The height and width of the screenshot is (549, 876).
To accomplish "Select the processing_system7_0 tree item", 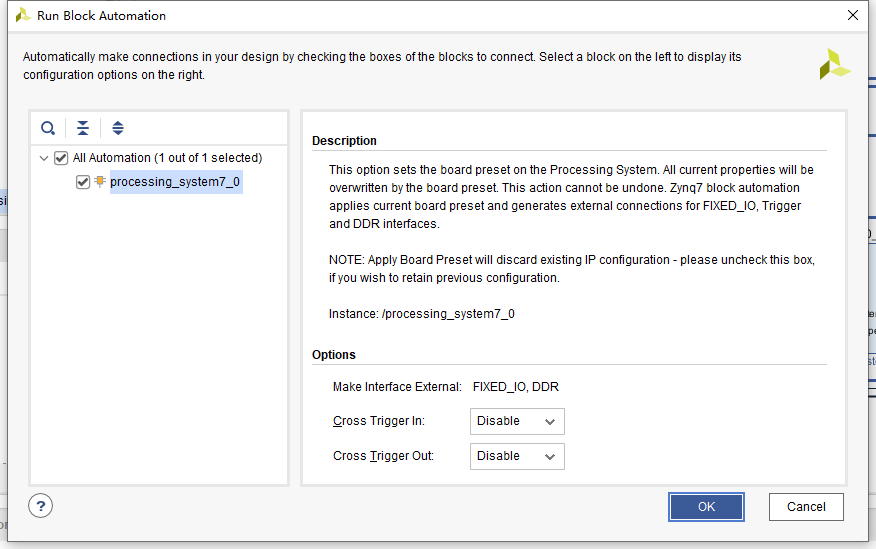I will (x=175, y=182).
